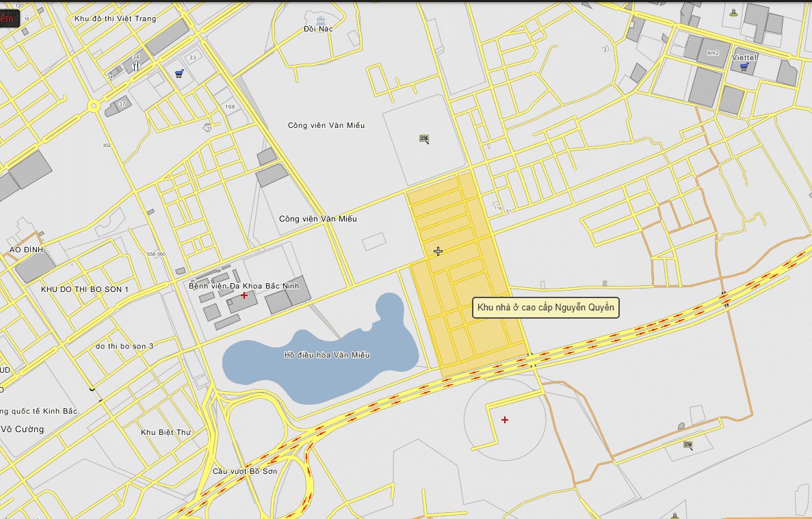Click the green marker icon right of Viettel's block
Image resolution: width=812 pixels, height=519 pixels.
[x=734, y=12]
